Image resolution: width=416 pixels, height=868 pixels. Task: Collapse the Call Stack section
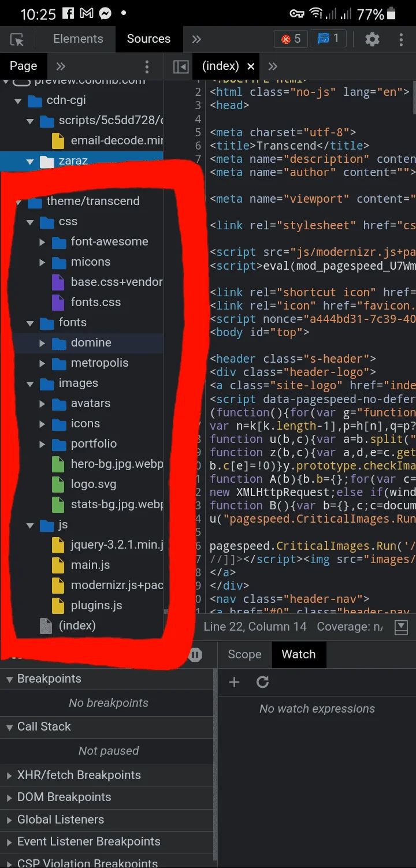(x=107, y=727)
